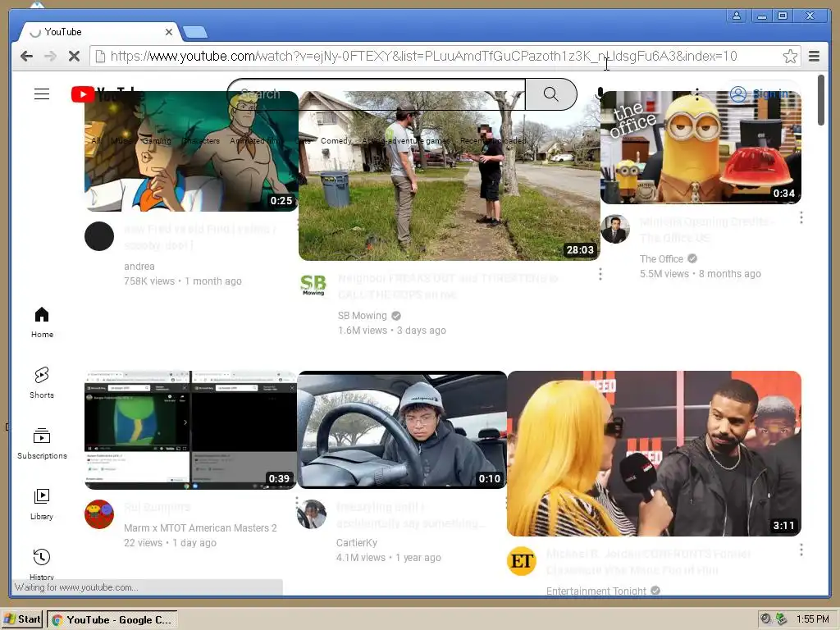Click the Windows Start button

23,619
